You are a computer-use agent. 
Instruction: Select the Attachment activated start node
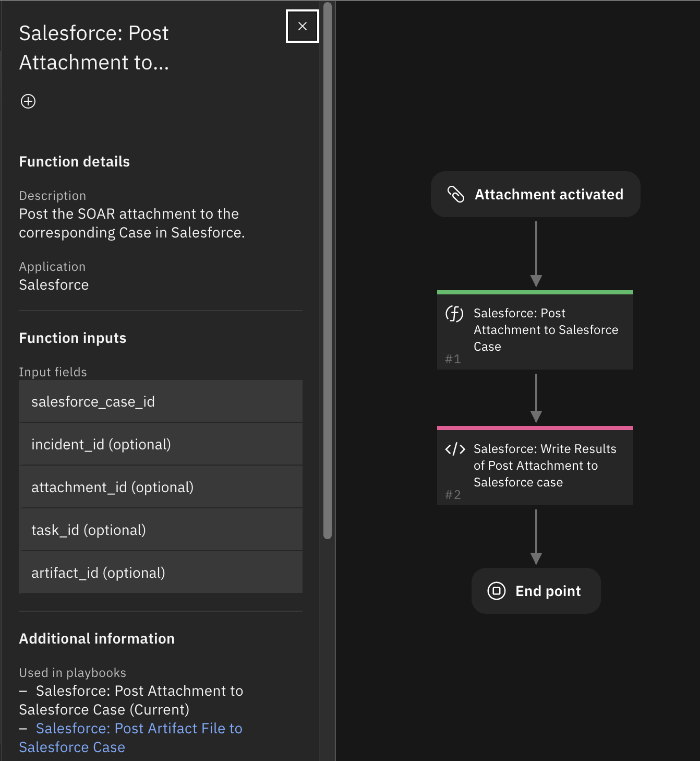coord(535,194)
